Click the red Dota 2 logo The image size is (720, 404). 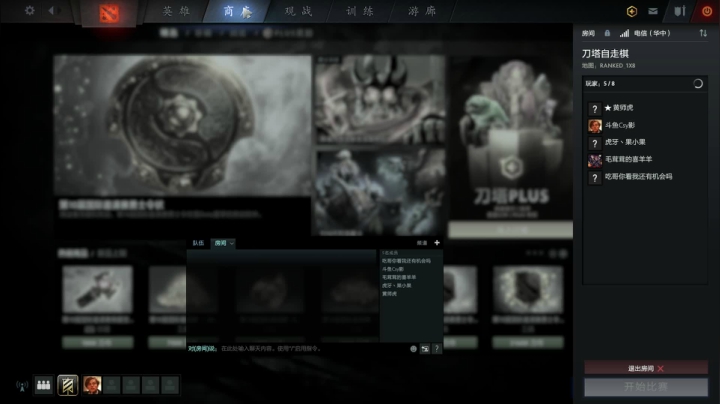109,13
